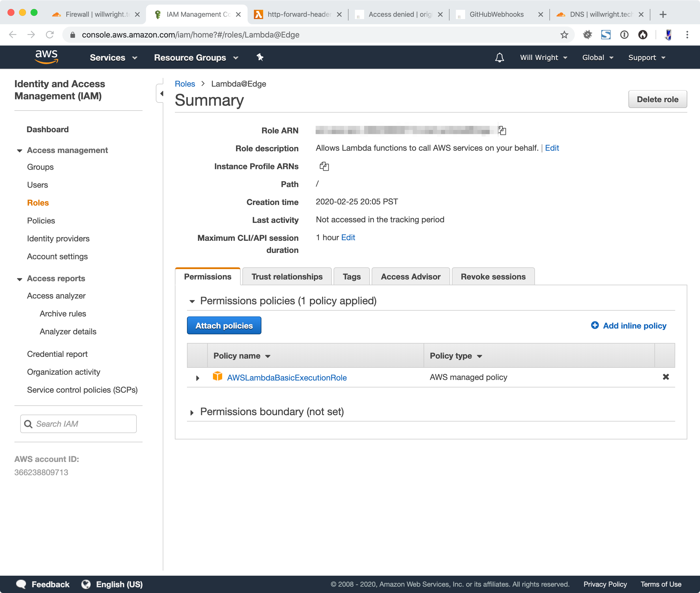This screenshot has width=700, height=593.
Task: Collapse the Permissions policies section
Action: pos(192,301)
